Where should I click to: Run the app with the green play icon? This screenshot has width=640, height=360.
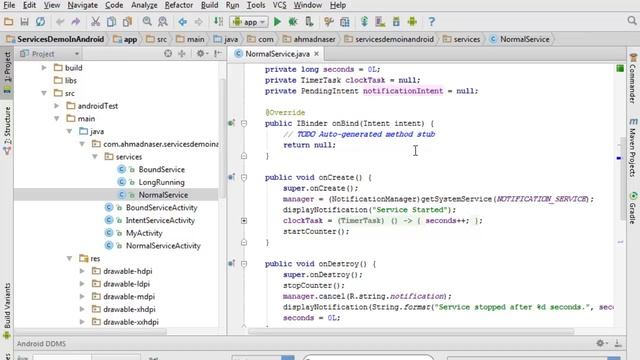[x=277, y=22]
